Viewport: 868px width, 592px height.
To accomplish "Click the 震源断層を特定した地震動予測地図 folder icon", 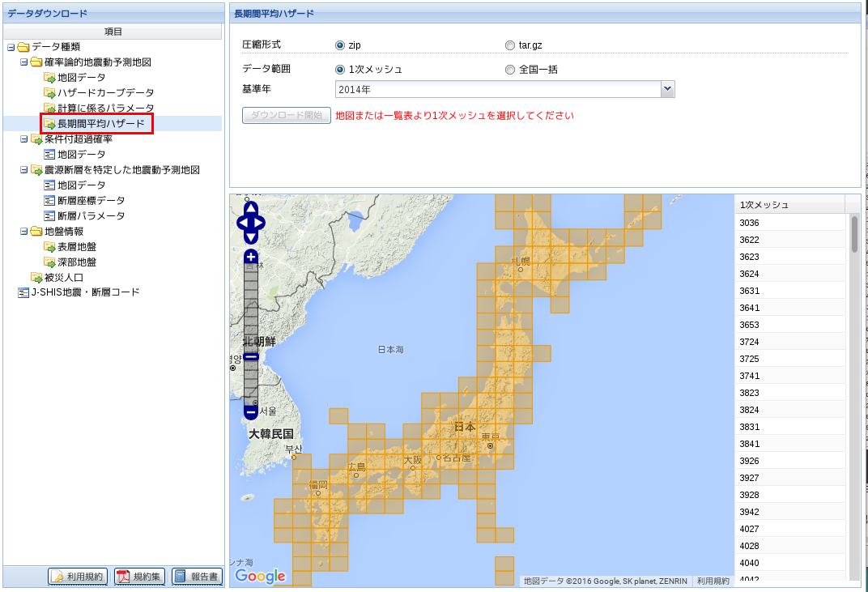I will tap(36, 170).
